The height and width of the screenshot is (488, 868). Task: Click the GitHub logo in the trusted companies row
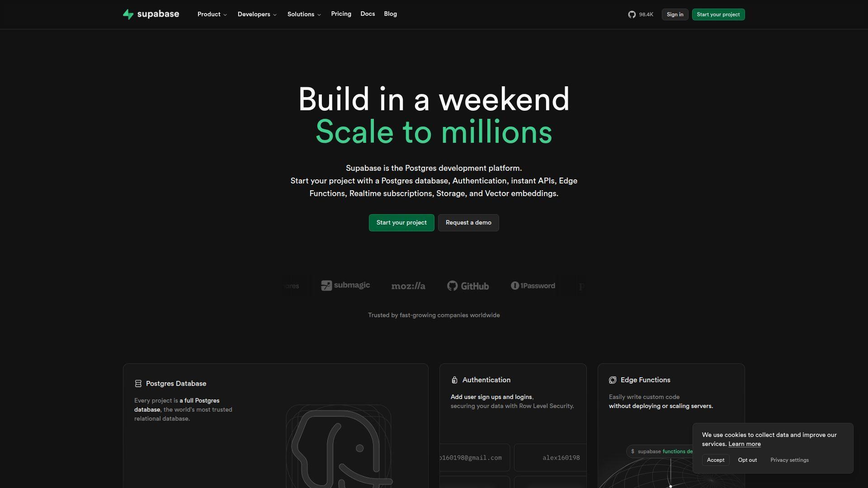(x=468, y=286)
